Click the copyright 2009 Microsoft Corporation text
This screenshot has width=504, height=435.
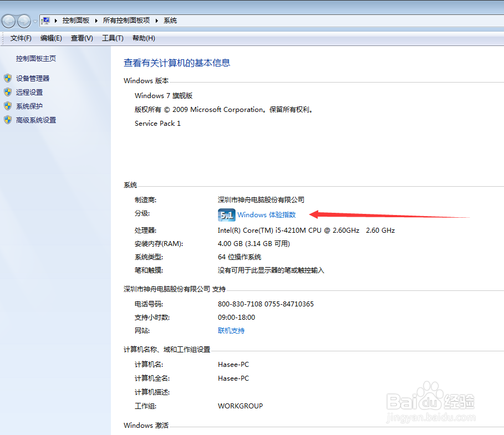click(224, 110)
